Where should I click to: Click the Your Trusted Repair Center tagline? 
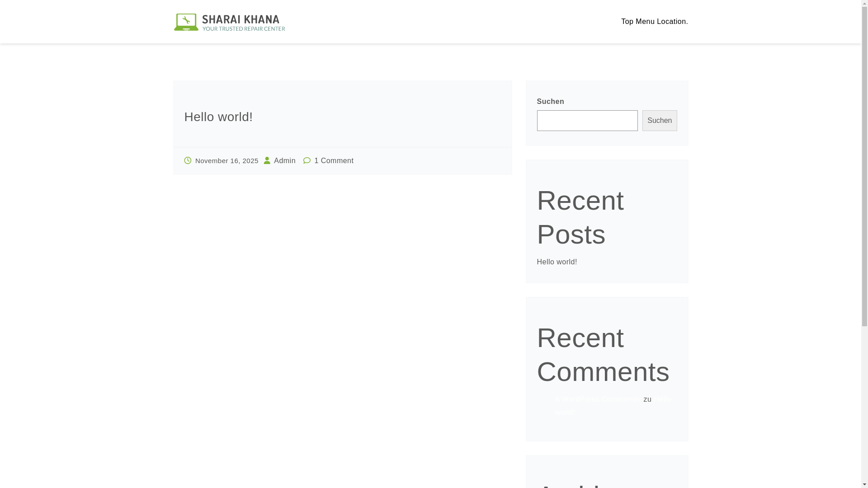(x=243, y=29)
